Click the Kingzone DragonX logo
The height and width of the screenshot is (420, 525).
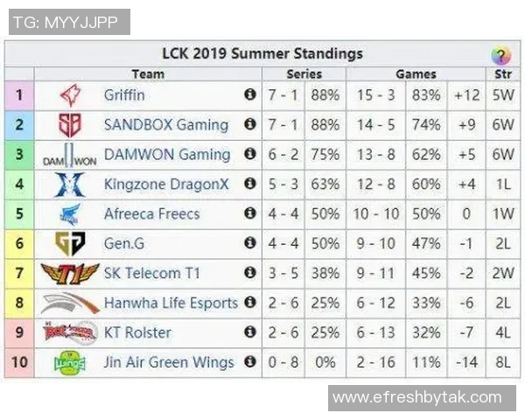tap(69, 185)
